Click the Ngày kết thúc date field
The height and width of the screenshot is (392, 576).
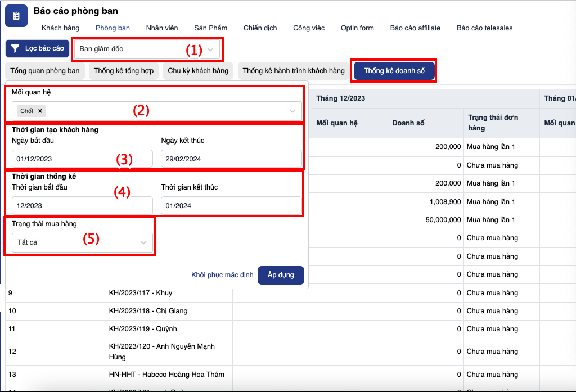point(231,159)
